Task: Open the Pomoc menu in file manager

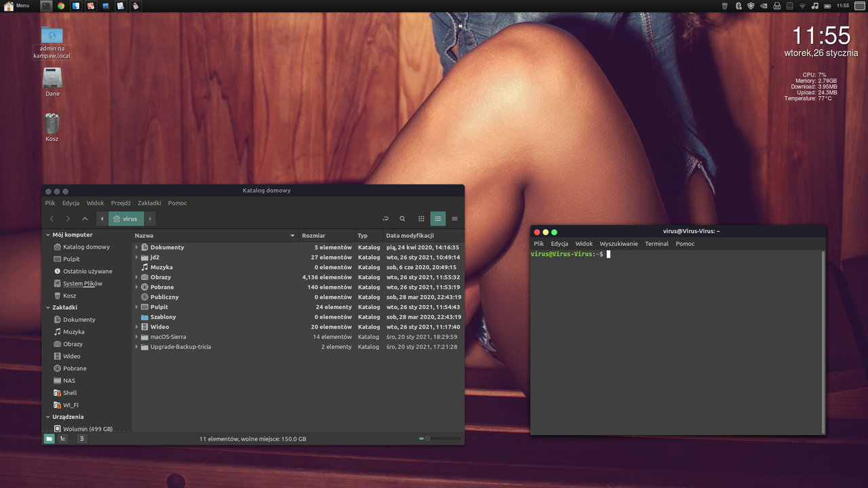Action: [x=178, y=203]
